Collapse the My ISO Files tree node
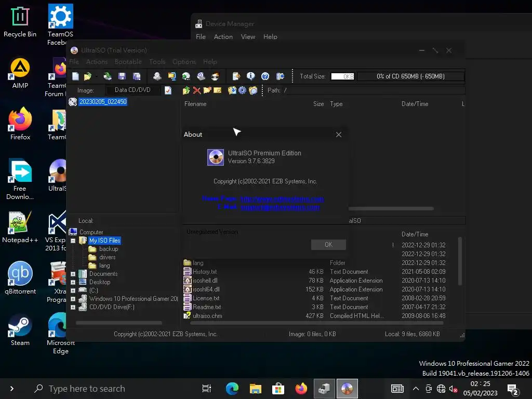 coord(73,241)
